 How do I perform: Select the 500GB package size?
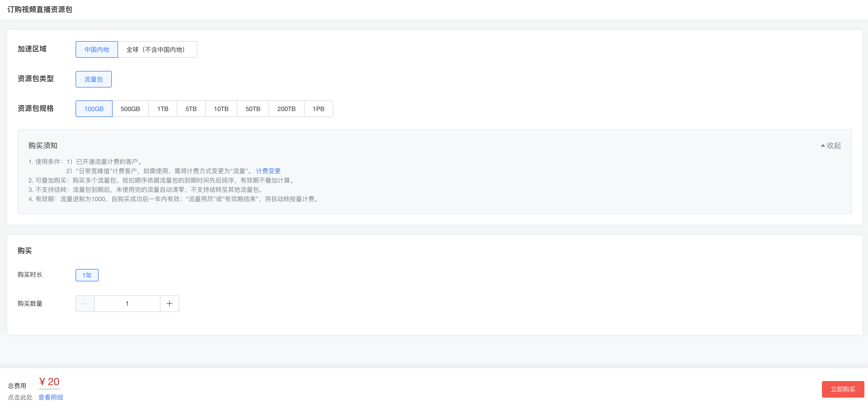130,109
